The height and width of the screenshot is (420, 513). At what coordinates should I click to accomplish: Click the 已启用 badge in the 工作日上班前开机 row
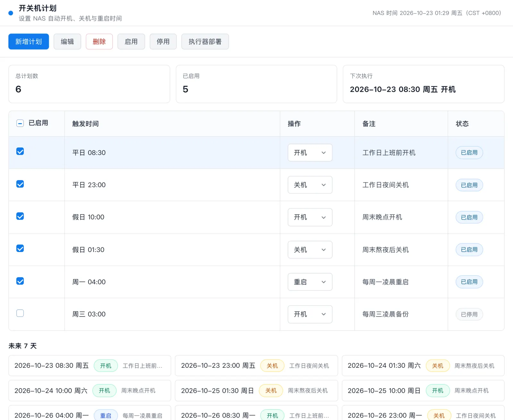(469, 153)
